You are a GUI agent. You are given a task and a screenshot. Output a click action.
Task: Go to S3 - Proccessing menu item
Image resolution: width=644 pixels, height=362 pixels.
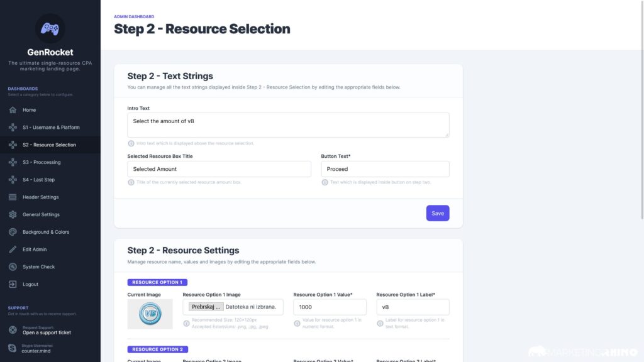point(42,162)
